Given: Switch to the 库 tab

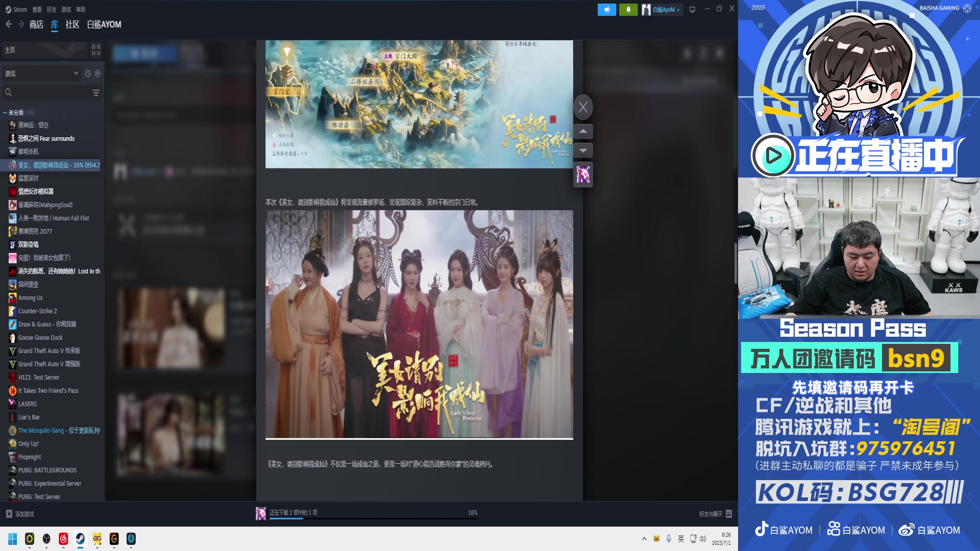Looking at the screenshot, I should click(x=55, y=24).
